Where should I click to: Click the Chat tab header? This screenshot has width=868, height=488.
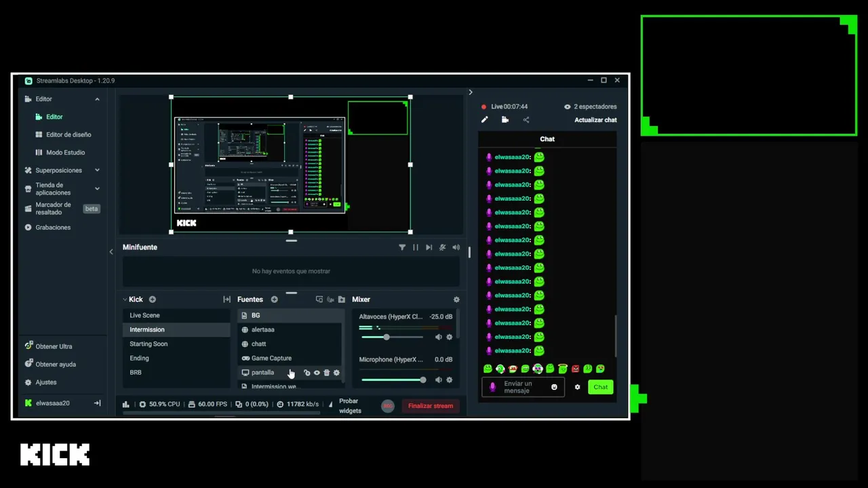click(x=547, y=139)
